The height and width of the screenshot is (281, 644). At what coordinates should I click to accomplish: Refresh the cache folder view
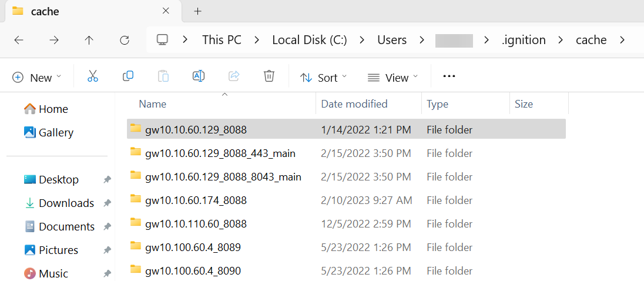point(125,40)
